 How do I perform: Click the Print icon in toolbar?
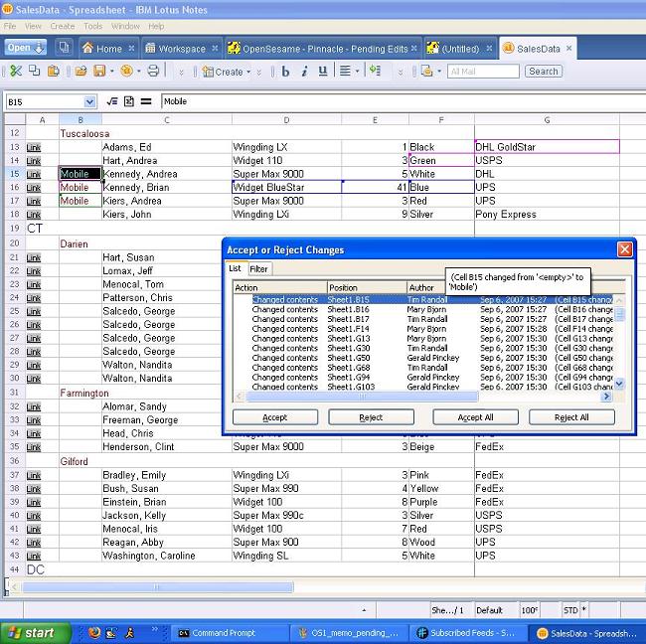153,72
